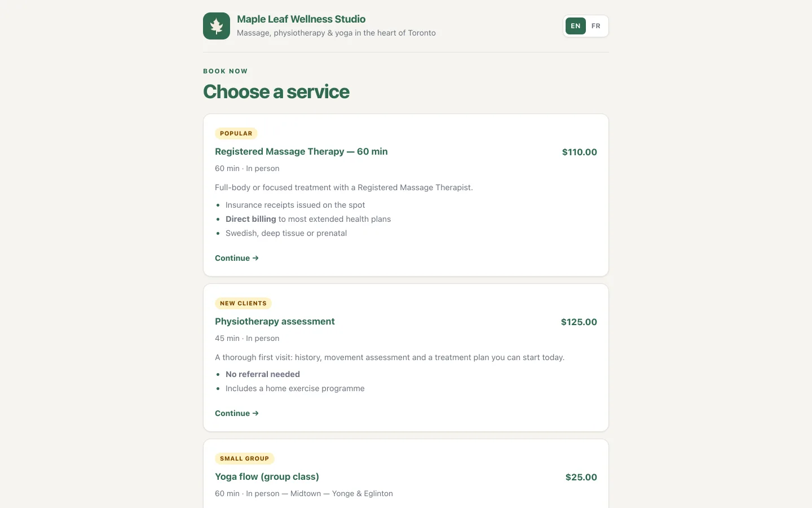Click Includes a home exercise programme
The image size is (812, 508).
pyautogui.click(x=295, y=388)
